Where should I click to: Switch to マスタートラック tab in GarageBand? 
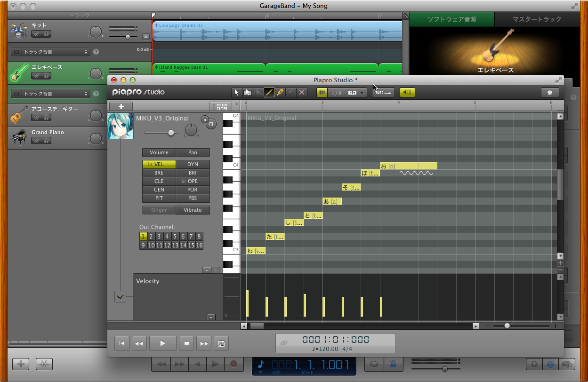[537, 19]
